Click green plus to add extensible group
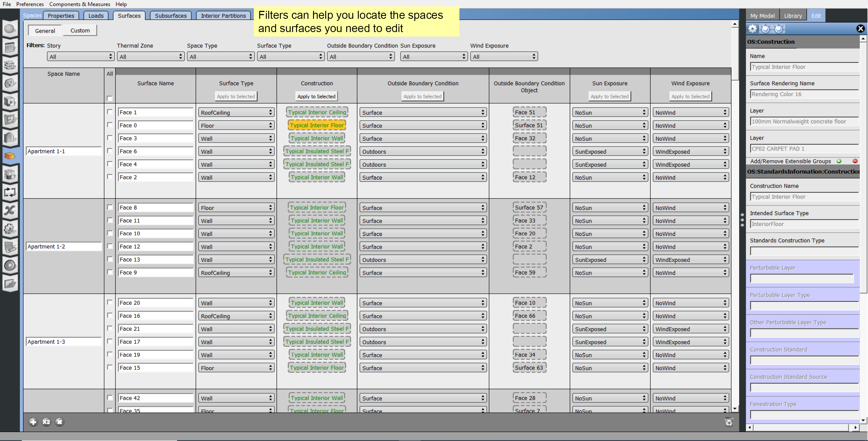868x441 pixels. pyautogui.click(x=839, y=161)
